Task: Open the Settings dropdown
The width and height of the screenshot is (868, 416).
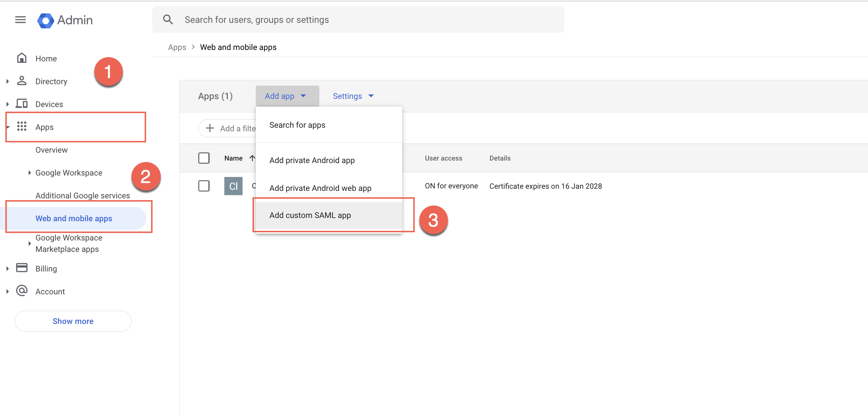Action: coord(353,96)
